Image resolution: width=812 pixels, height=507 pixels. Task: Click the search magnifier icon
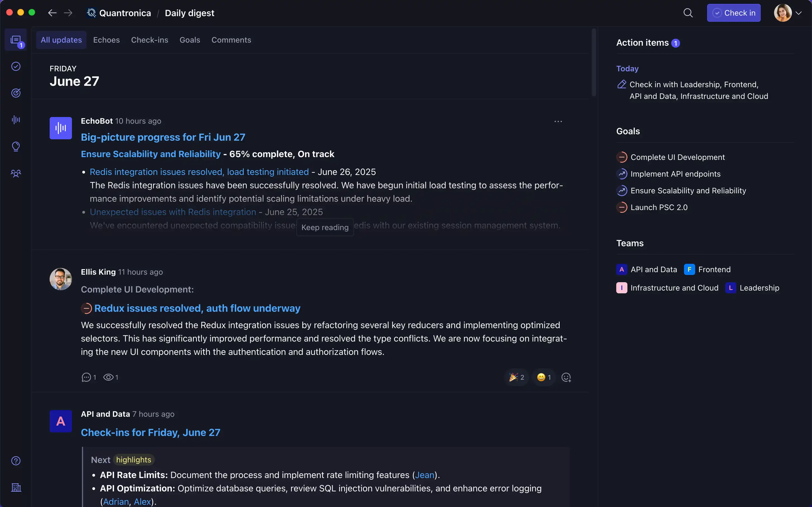click(x=688, y=13)
